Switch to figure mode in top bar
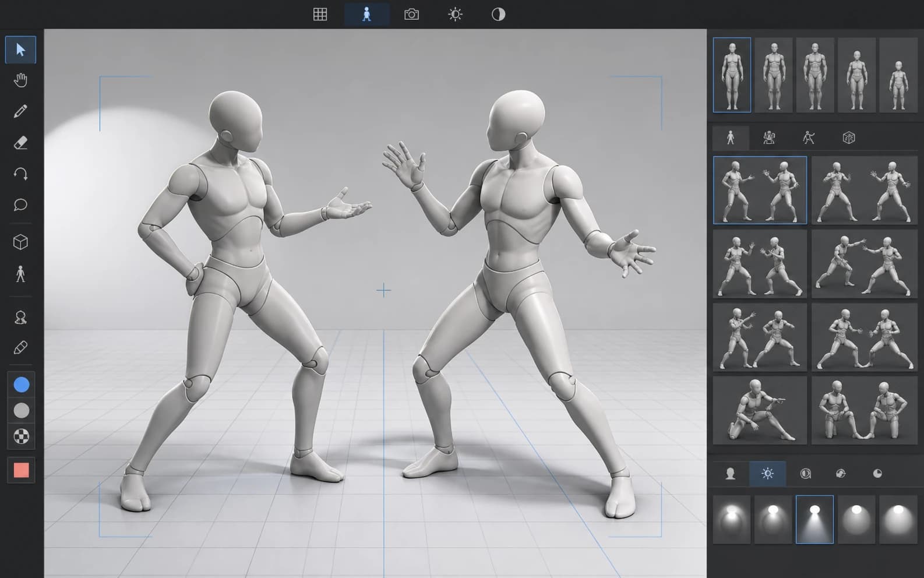This screenshot has height=578, width=924. point(366,15)
